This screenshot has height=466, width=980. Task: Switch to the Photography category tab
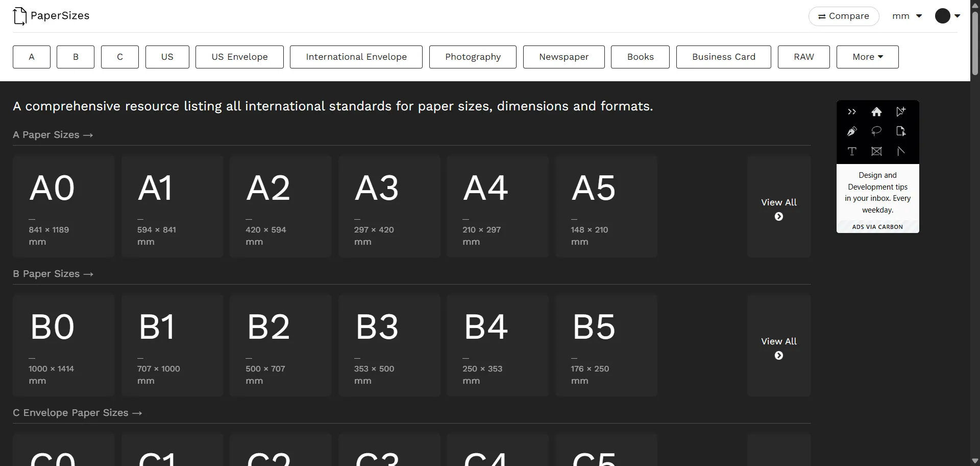coord(473,57)
